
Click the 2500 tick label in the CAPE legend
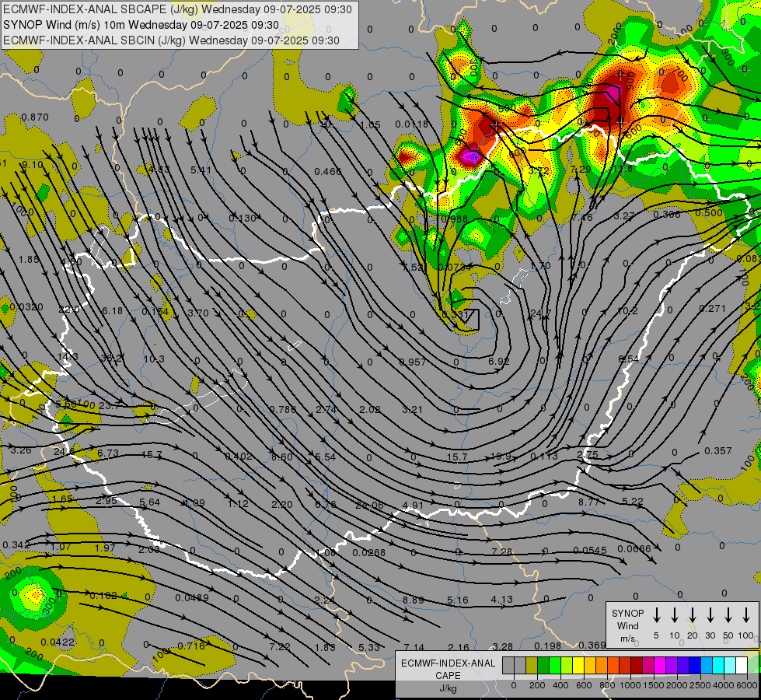pyautogui.click(x=700, y=685)
